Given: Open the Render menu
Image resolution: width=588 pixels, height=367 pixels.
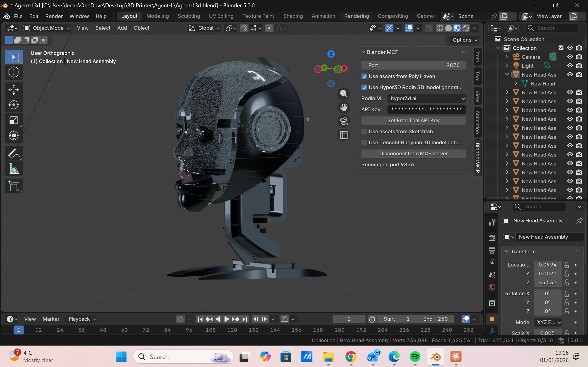Looking at the screenshot, I should (54, 16).
